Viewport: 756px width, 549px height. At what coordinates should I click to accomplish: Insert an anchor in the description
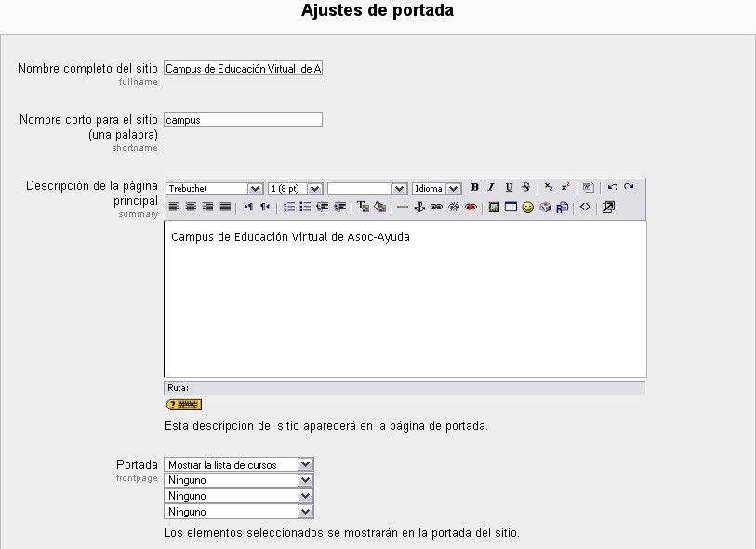419,208
